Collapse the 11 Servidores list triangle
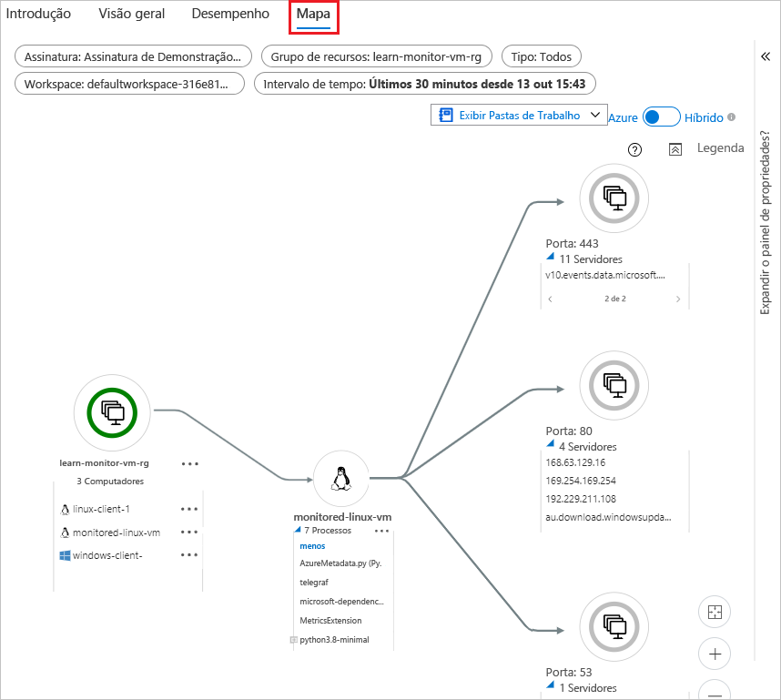 click(x=550, y=259)
